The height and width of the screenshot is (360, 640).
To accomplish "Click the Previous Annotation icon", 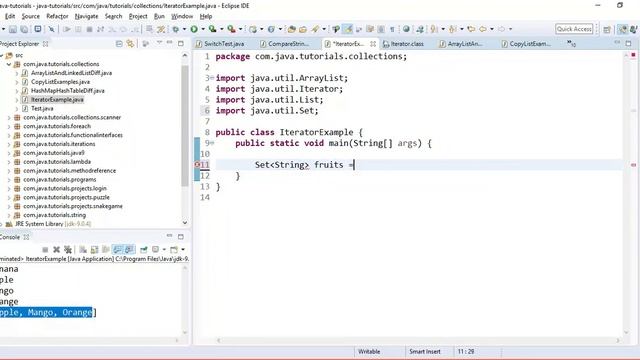I will point(453,29).
